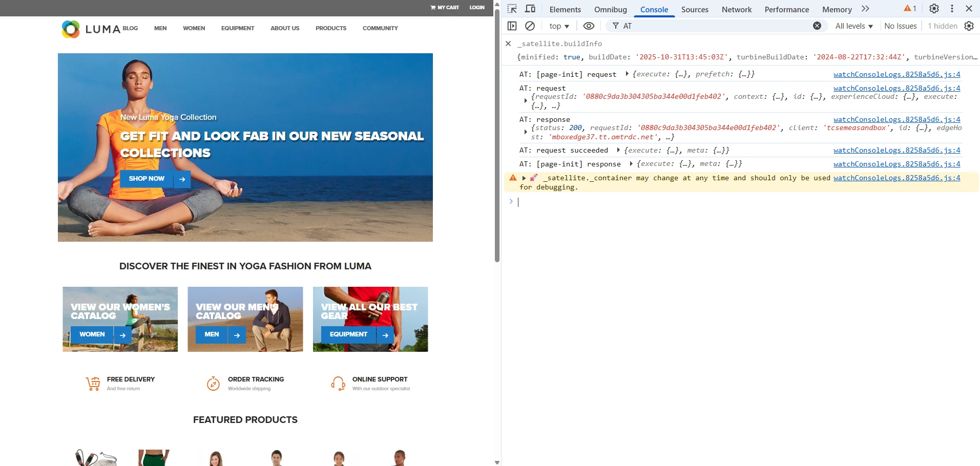Switch to the Elements tab

(x=565, y=9)
